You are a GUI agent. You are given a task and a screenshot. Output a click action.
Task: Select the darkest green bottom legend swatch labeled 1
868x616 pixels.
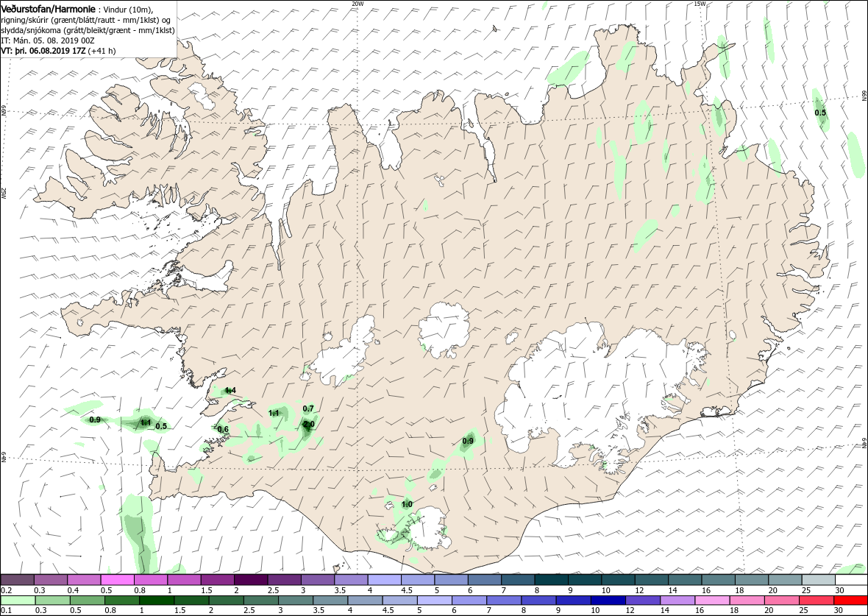click(156, 601)
